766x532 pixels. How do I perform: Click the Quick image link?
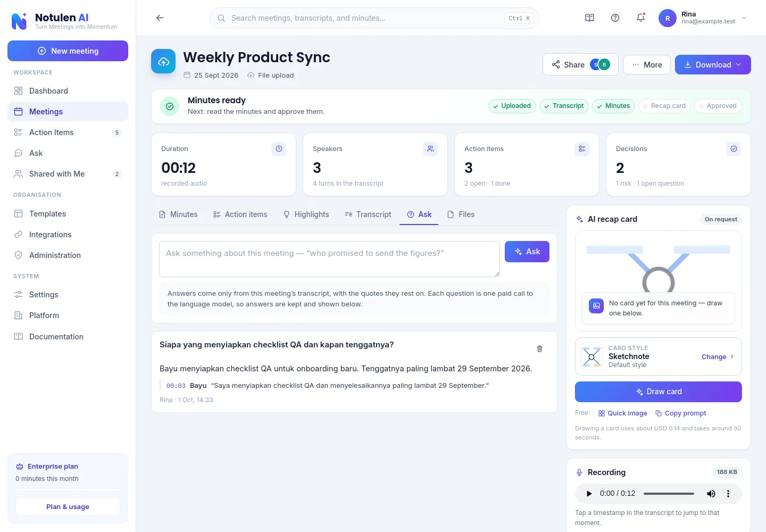(x=622, y=413)
